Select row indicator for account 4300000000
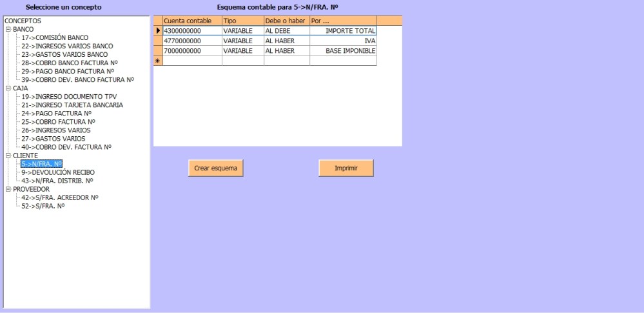This screenshot has width=644, height=313. click(x=158, y=30)
